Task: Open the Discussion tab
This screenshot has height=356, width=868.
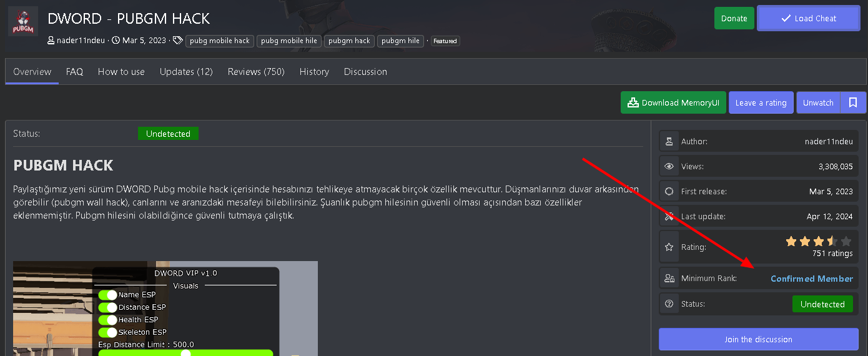Action: [x=365, y=72]
